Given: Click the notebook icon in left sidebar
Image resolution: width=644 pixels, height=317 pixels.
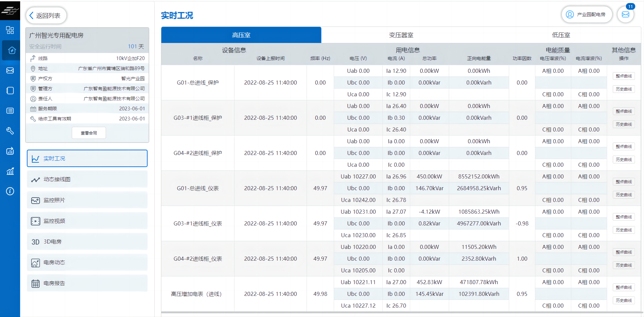Looking at the screenshot, I should pos(10,91).
